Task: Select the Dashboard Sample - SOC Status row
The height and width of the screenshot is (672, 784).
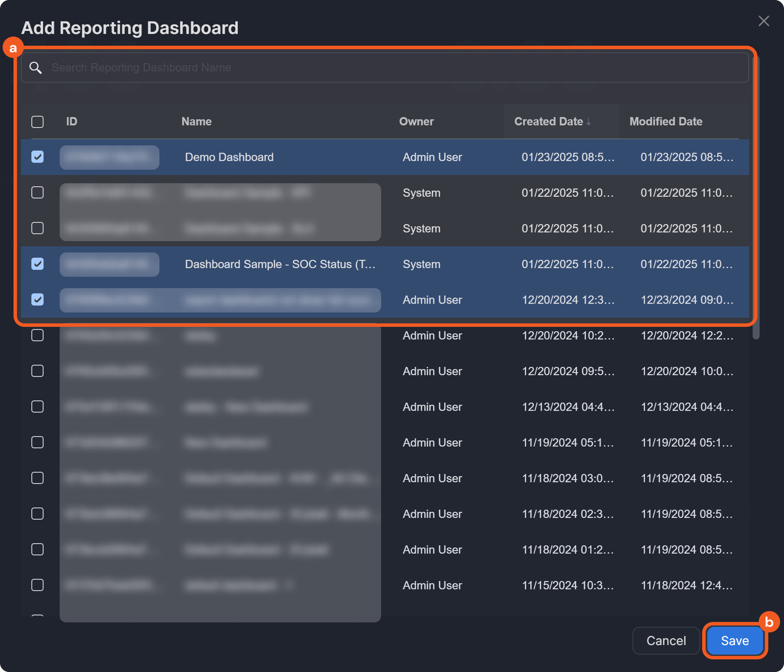Action: pos(280,264)
